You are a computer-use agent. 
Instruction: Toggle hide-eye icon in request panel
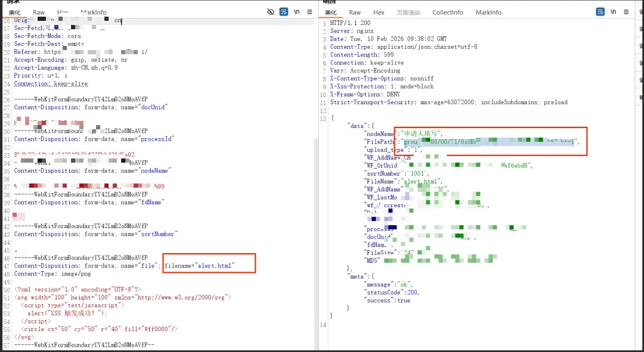click(271, 12)
